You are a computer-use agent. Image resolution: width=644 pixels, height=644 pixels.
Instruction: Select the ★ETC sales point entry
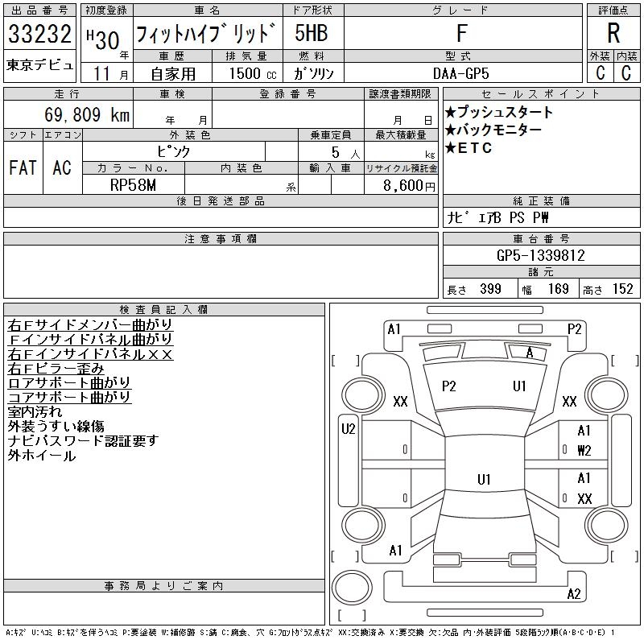(469, 148)
